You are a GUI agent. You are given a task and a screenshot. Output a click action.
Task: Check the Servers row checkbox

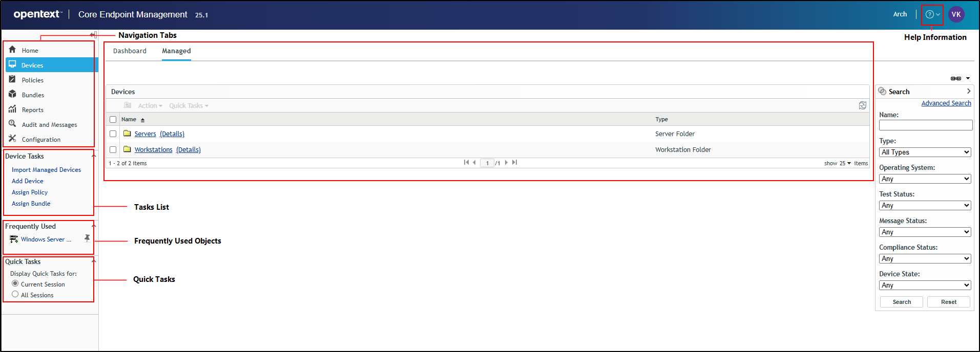coord(113,134)
